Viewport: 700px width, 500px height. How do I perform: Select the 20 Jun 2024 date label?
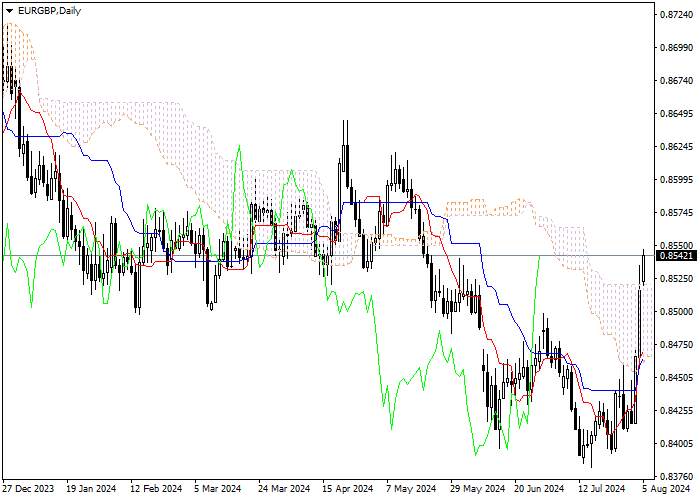539,488
